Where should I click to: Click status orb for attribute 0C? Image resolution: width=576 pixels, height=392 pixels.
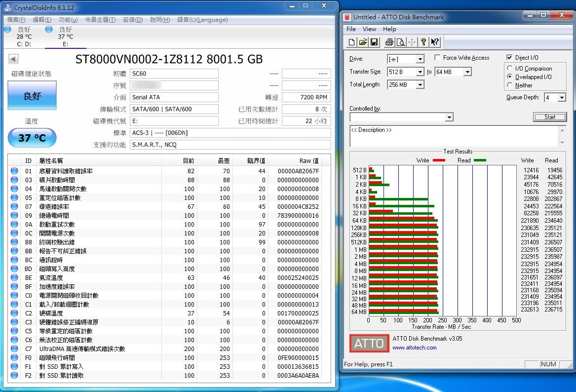(14, 234)
